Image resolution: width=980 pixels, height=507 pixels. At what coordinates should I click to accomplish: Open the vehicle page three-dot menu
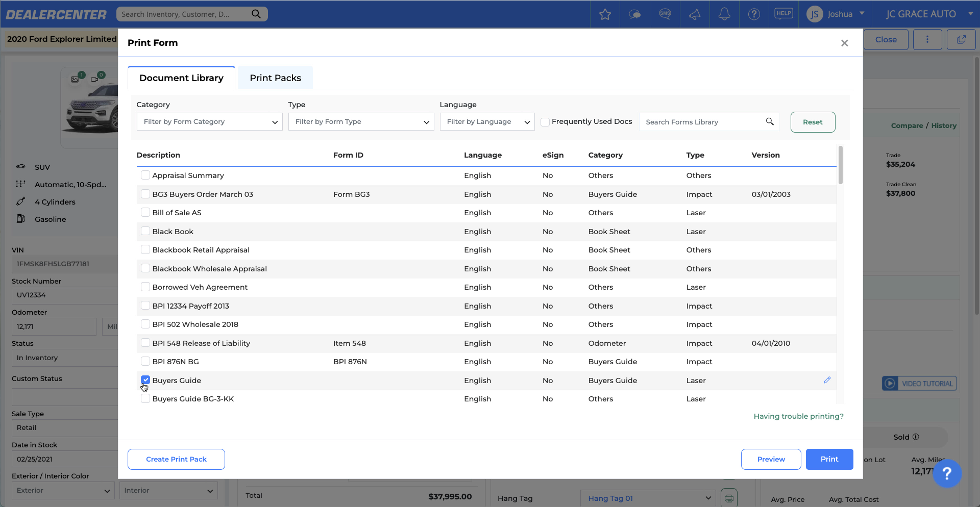(927, 39)
